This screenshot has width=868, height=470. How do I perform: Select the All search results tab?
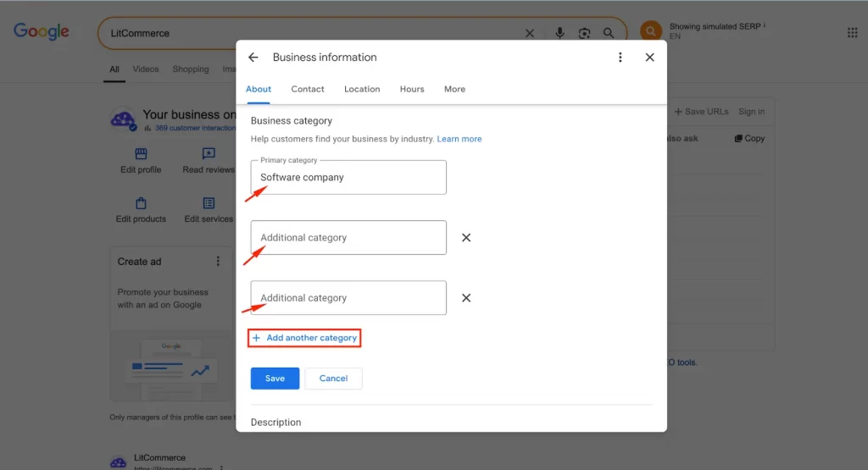click(114, 69)
